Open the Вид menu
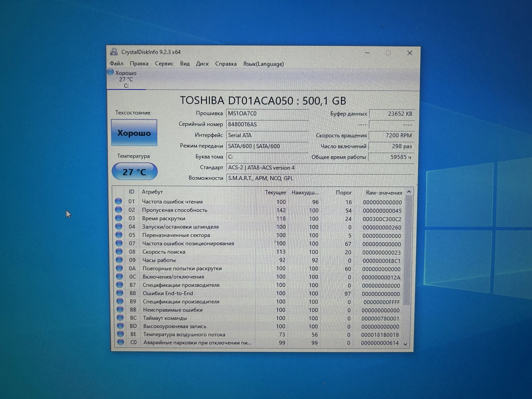The width and height of the screenshot is (532, 399). pos(185,64)
